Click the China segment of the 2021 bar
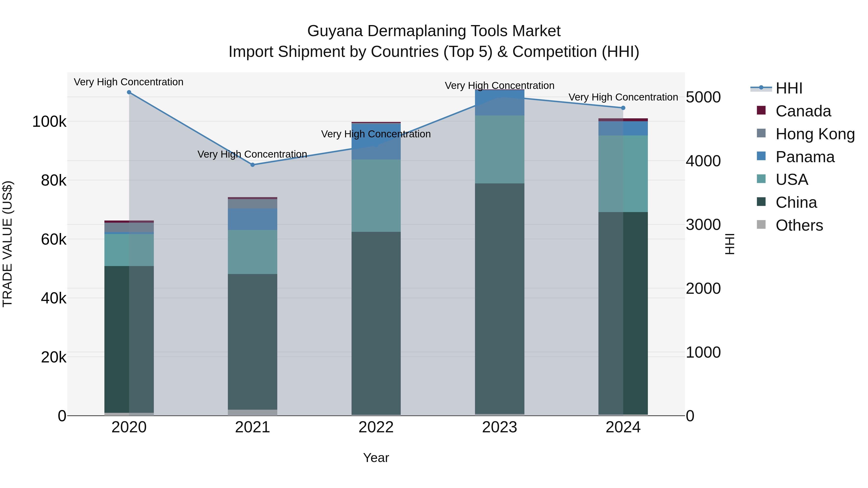Viewport: 868px width, 488px height. [253, 342]
